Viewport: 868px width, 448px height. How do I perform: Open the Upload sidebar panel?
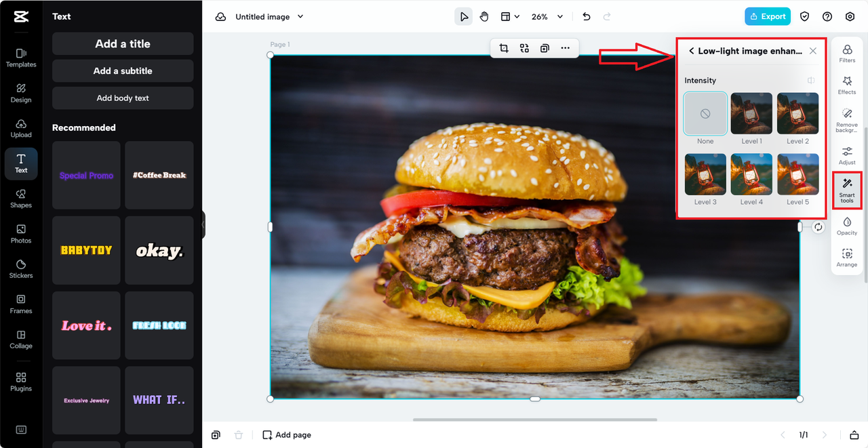pyautogui.click(x=21, y=128)
